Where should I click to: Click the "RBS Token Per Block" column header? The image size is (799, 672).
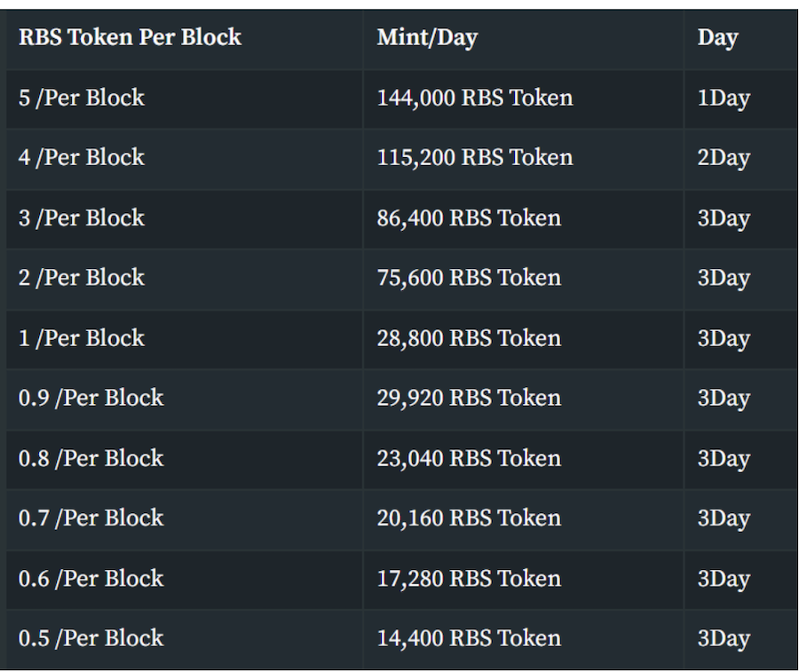pos(130,37)
